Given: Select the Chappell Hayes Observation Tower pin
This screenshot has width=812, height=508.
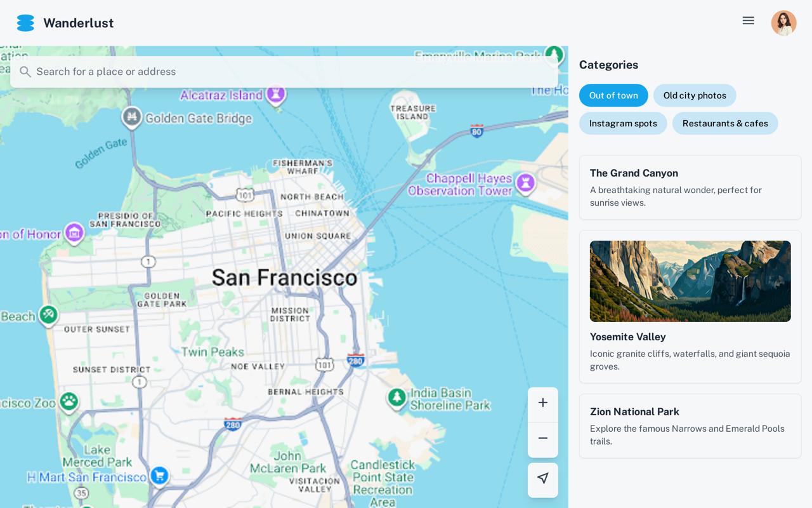Looking at the screenshot, I should 525,183.
